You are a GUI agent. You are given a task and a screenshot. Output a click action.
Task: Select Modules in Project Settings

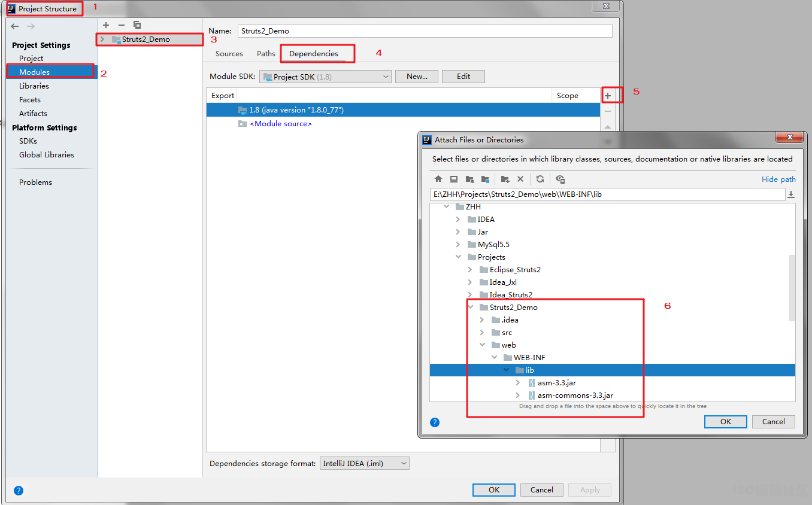coord(34,72)
